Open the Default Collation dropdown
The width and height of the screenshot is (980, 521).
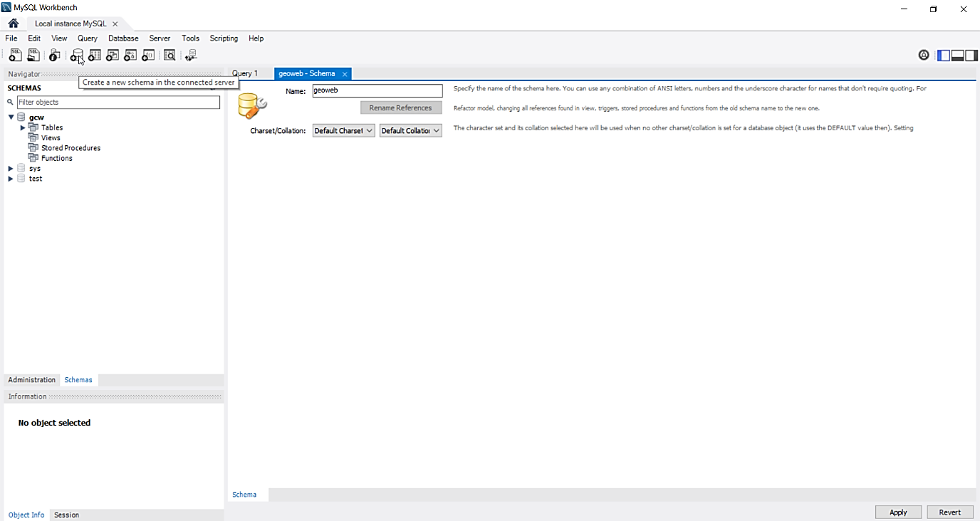[411, 131]
